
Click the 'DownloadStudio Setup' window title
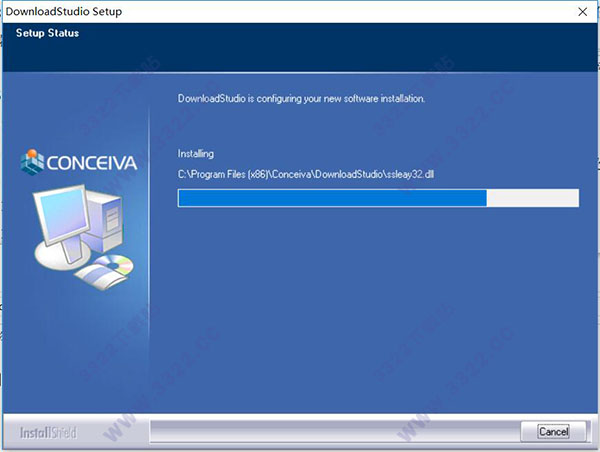[64, 11]
